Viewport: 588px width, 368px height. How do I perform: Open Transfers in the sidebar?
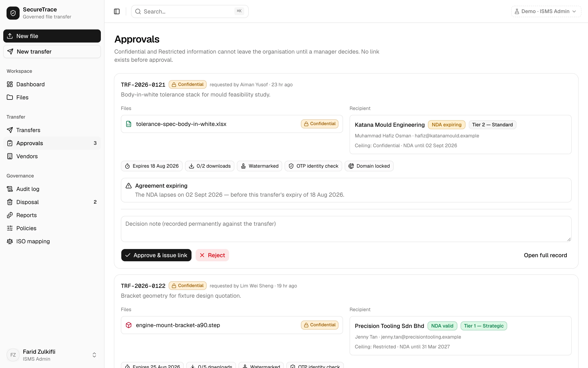(52, 130)
